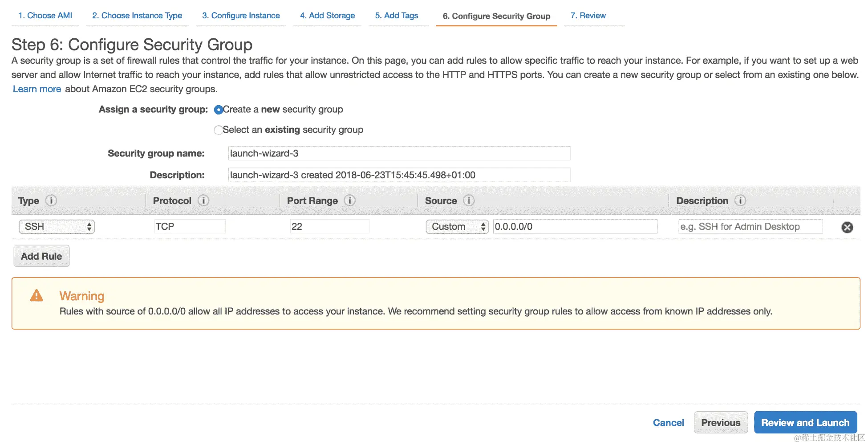
Task: Click the Previous button
Action: tap(721, 423)
